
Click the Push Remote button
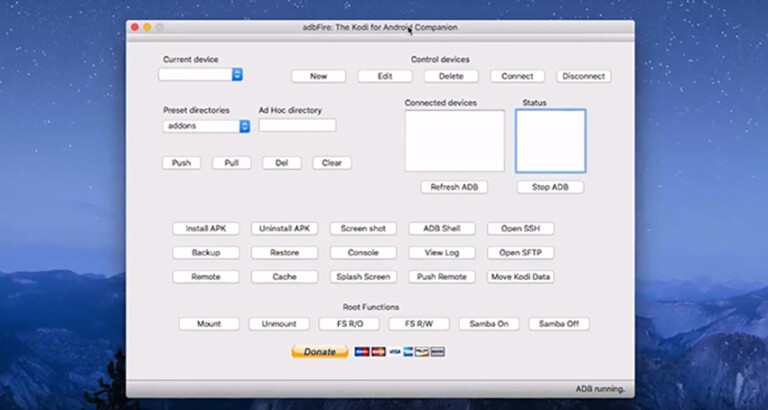click(x=442, y=277)
